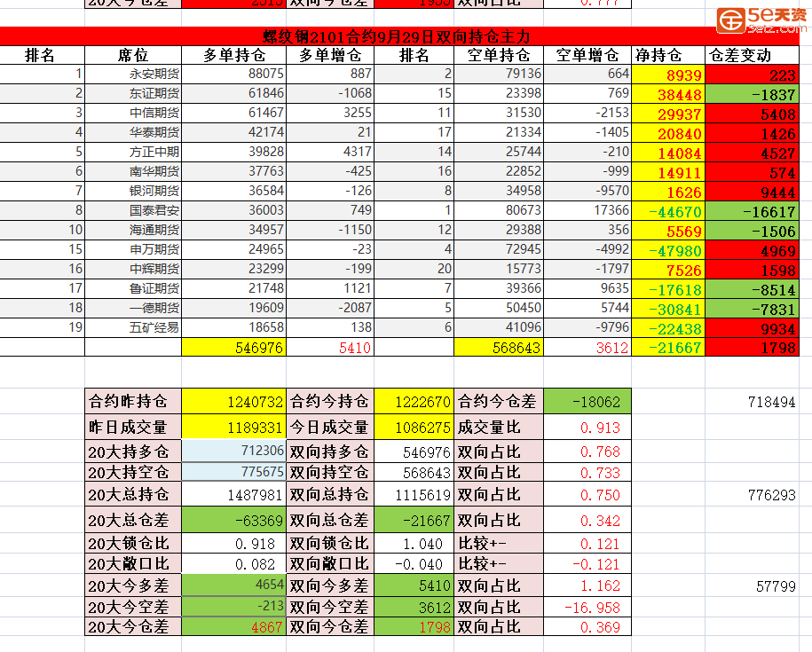Viewport: 812px width, 652px height.
Task: Click net position cell 38448
Action: (668, 94)
